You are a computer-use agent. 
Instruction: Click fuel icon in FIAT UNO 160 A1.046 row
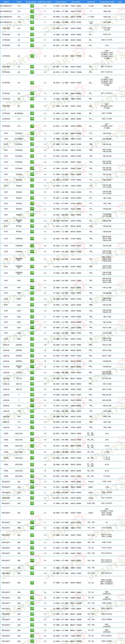point(32,328)
